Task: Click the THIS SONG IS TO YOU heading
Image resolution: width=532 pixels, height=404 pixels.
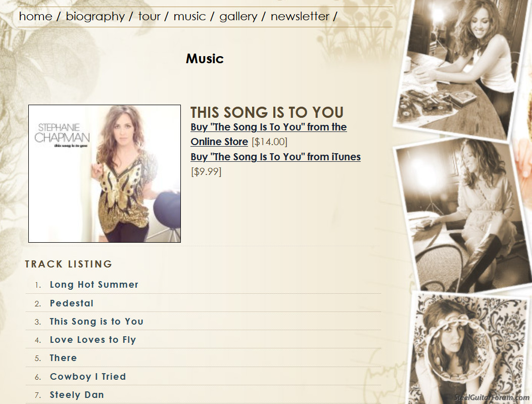Action: pos(267,112)
